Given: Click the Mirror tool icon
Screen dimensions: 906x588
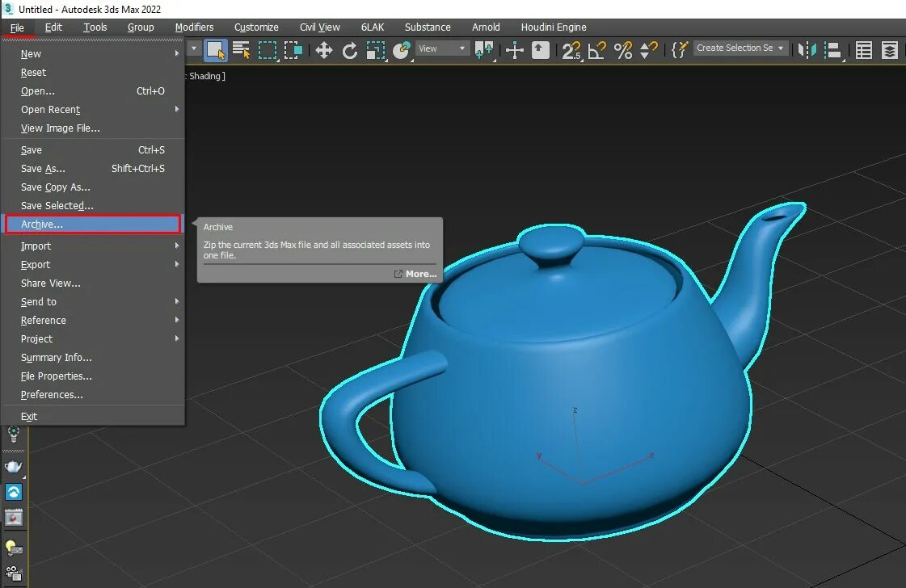Looking at the screenshot, I should pyautogui.click(x=807, y=50).
